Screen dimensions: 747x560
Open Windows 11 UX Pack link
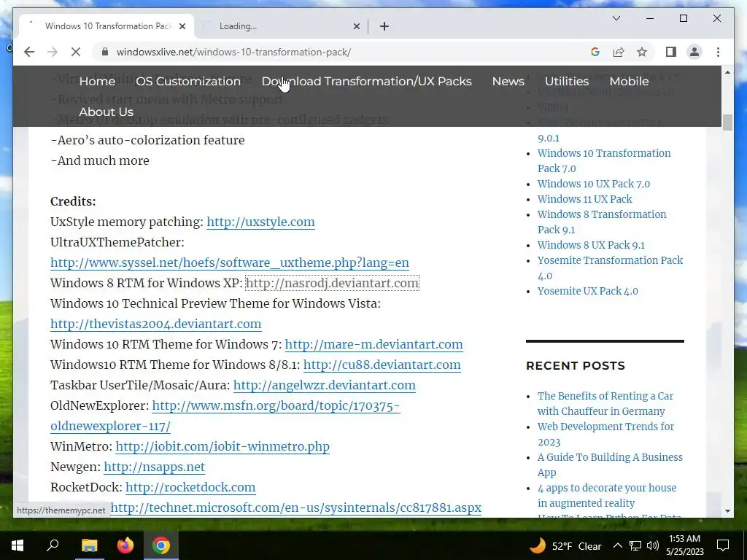584,199
